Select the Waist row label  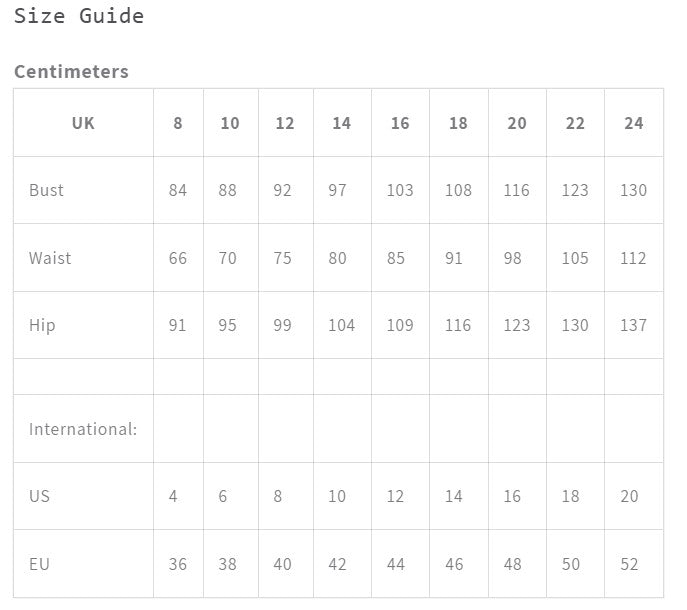pos(50,258)
